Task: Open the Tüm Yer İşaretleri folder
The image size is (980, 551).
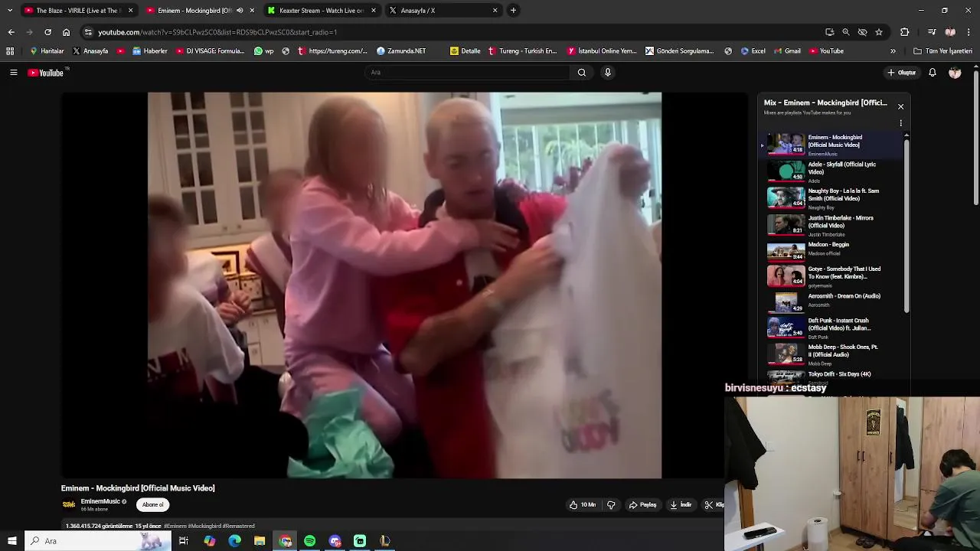Action: point(943,51)
